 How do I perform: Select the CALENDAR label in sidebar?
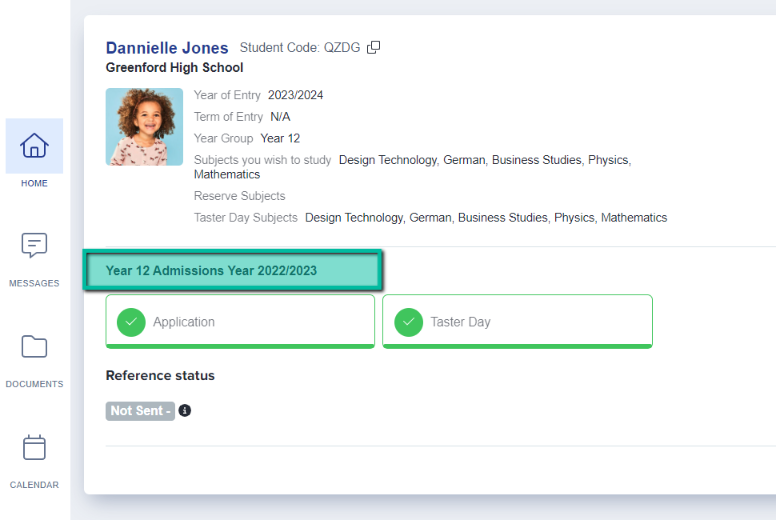point(34,485)
